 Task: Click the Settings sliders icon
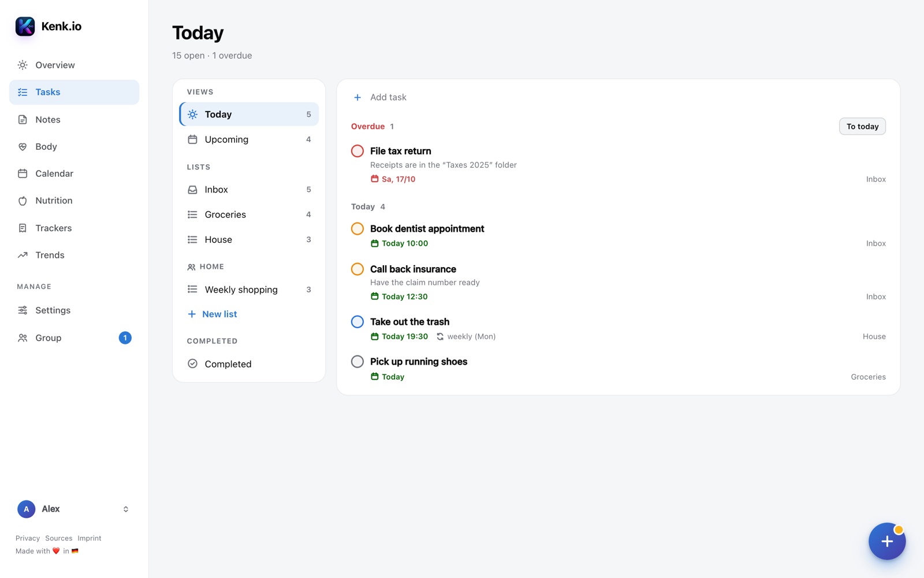(23, 310)
